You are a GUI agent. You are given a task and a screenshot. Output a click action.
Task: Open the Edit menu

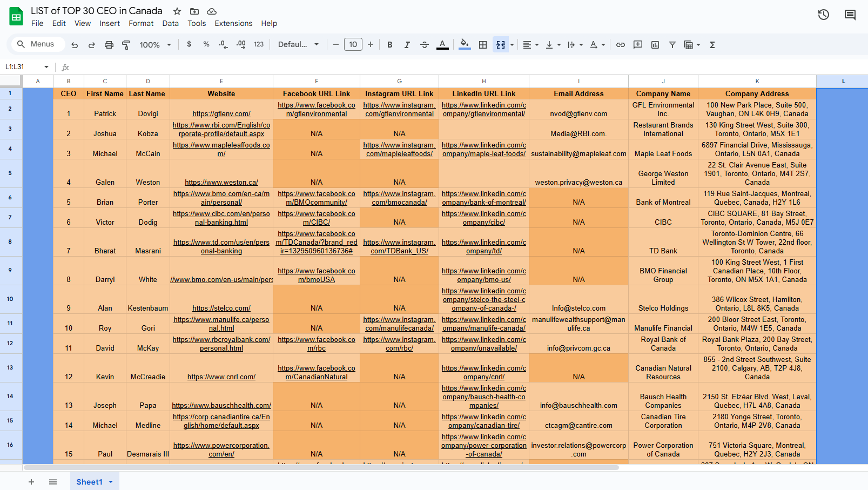pyautogui.click(x=59, y=23)
